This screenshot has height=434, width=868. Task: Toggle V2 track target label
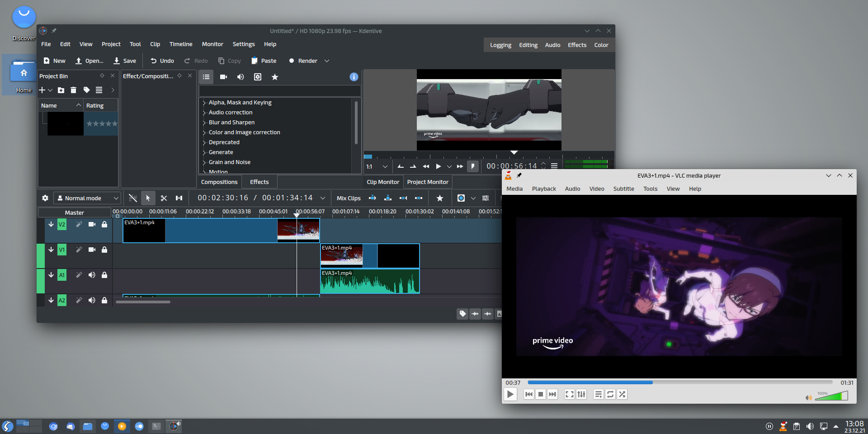tap(62, 224)
